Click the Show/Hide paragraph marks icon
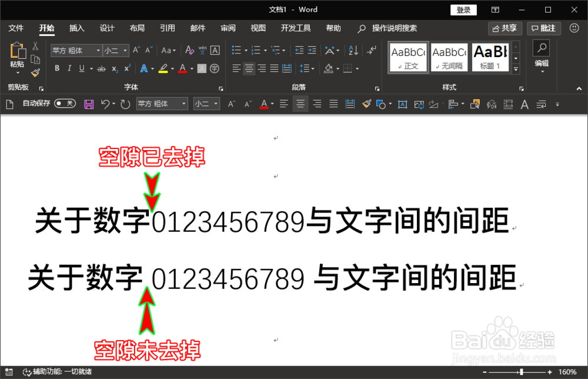The width and height of the screenshot is (588, 379). [371, 50]
